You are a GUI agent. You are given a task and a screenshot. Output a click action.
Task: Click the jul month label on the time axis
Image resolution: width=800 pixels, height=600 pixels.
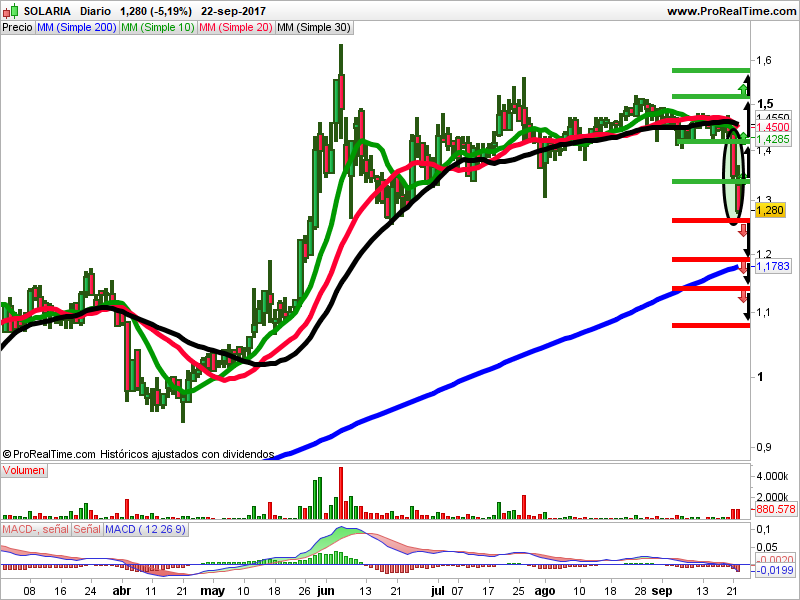pos(438,591)
